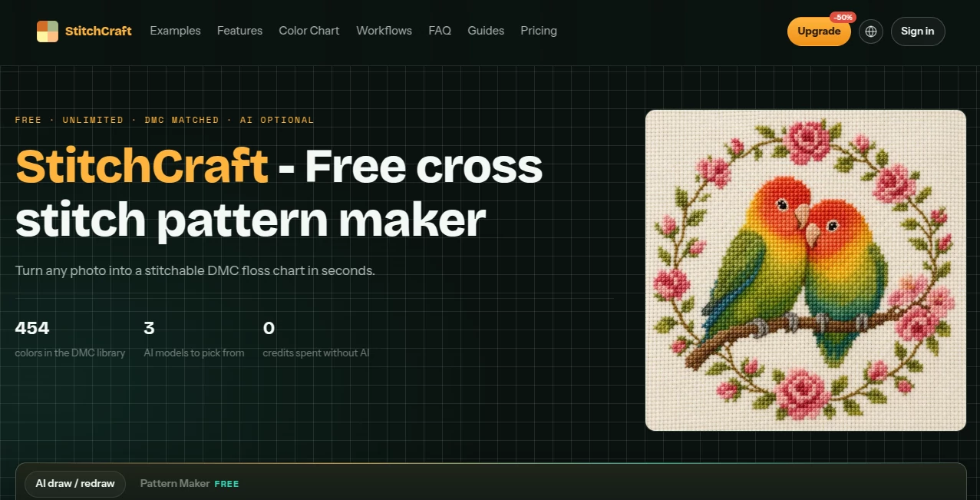
Task: Click the orange Upgrade button
Action: (x=819, y=31)
